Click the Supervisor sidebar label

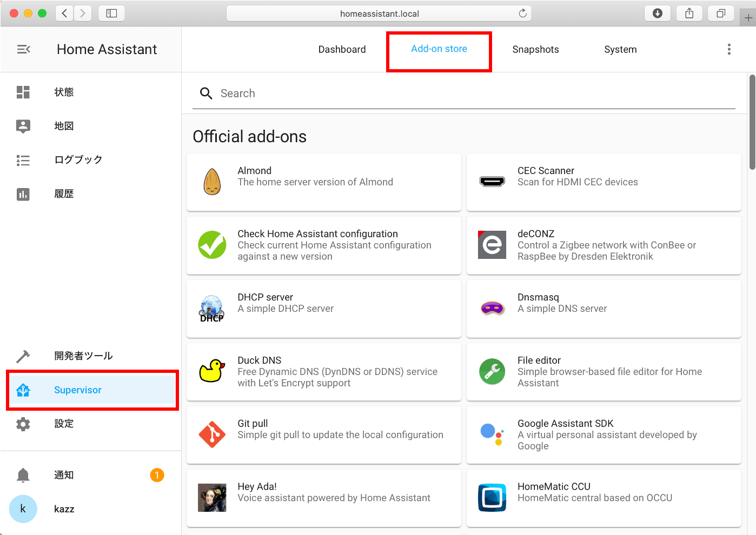point(78,390)
